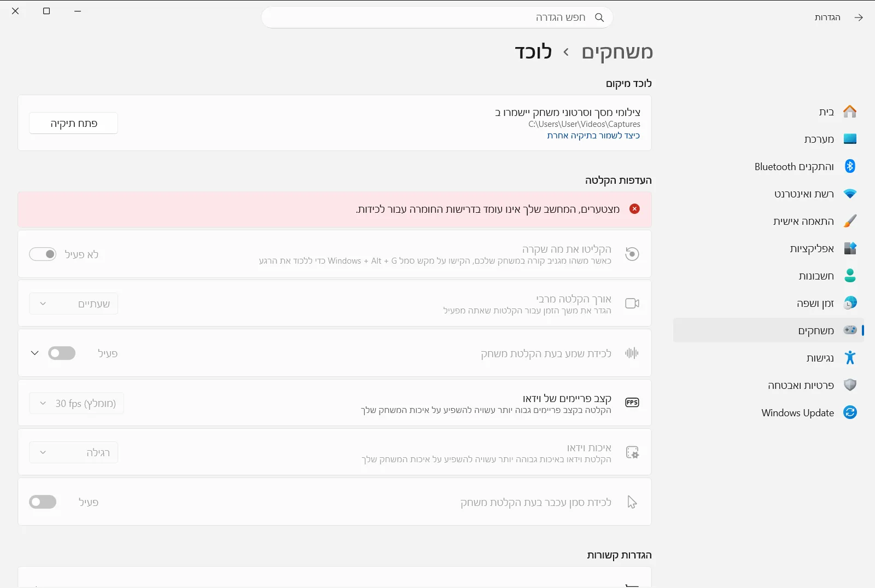Toggle the 'הקליטו את מה שקרה' switch
This screenshot has height=588, width=875.
coord(43,254)
